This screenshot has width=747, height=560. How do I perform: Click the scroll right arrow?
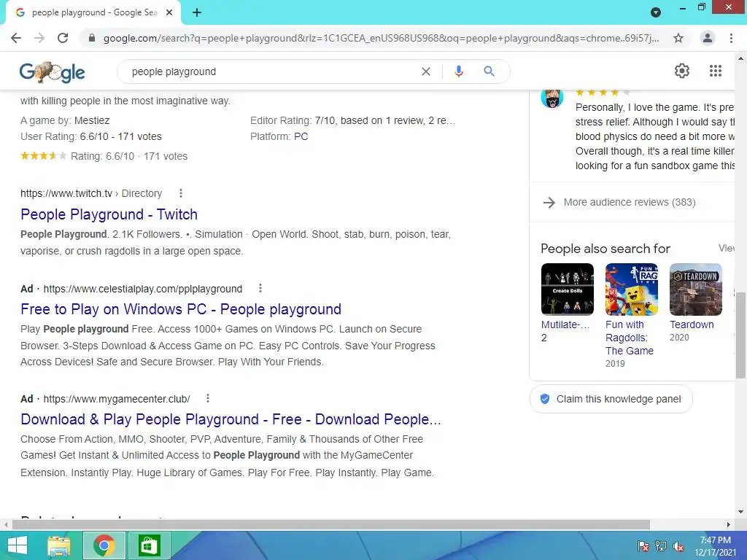[729, 525]
